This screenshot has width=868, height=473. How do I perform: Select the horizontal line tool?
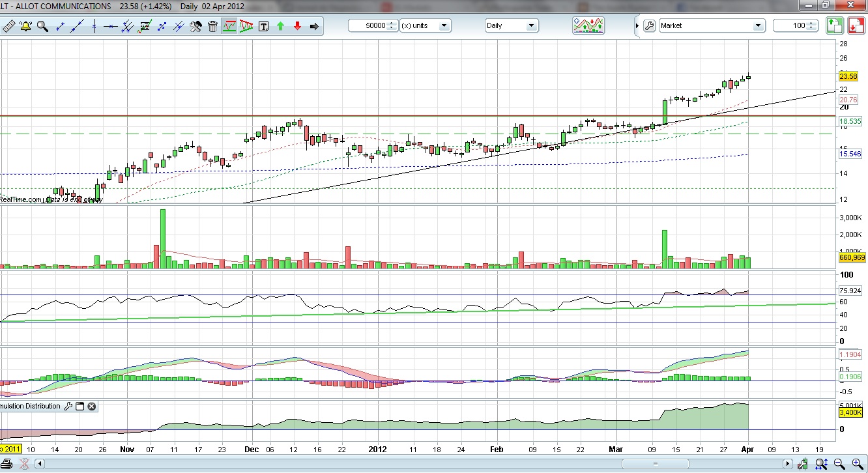pyautogui.click(x=110, y=26)
